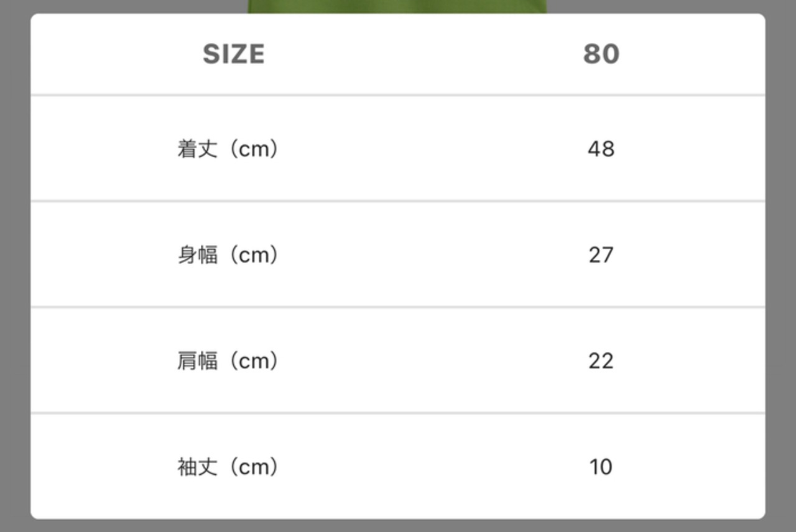Screen dimensions: 796x532
Task: Click the 肩幅（cm） row label
Action: coord(228,360)
